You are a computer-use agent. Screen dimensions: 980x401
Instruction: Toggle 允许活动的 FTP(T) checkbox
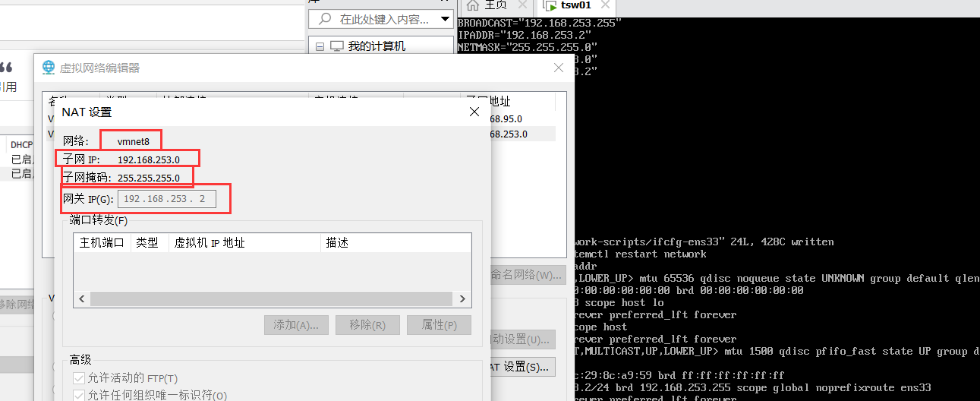pos(78,378)
